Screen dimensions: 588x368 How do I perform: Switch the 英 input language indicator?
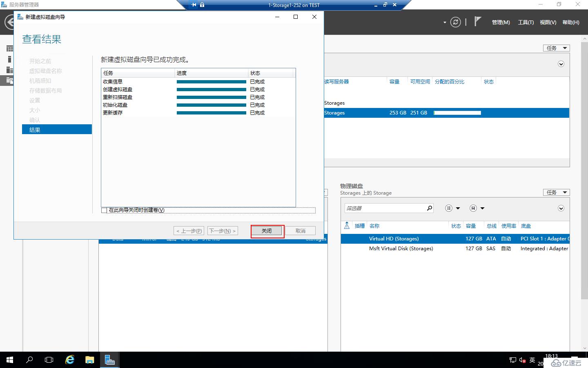click(x=532, y=360)
